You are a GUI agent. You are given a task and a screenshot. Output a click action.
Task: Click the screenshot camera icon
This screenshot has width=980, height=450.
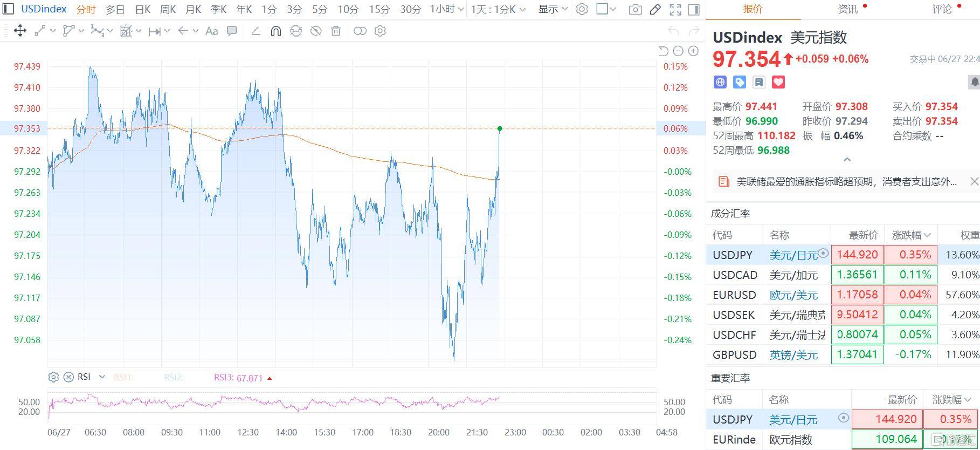(x=636, y=9)
